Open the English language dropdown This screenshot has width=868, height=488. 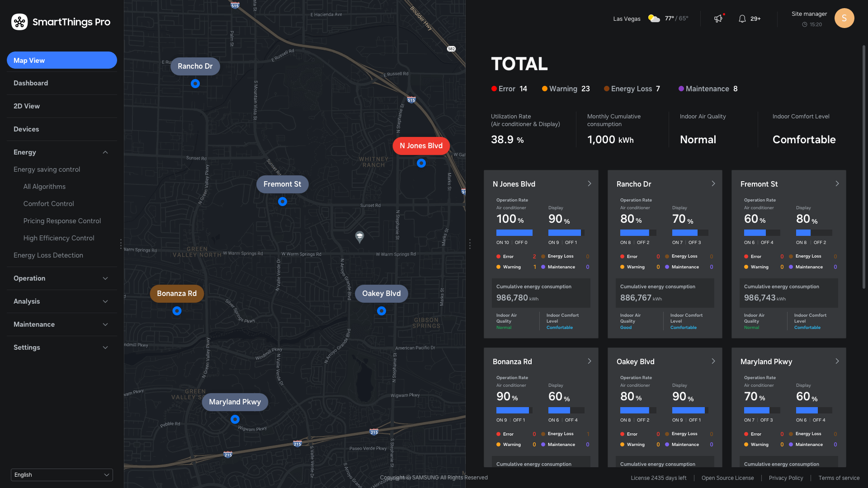tap(62, 474)
